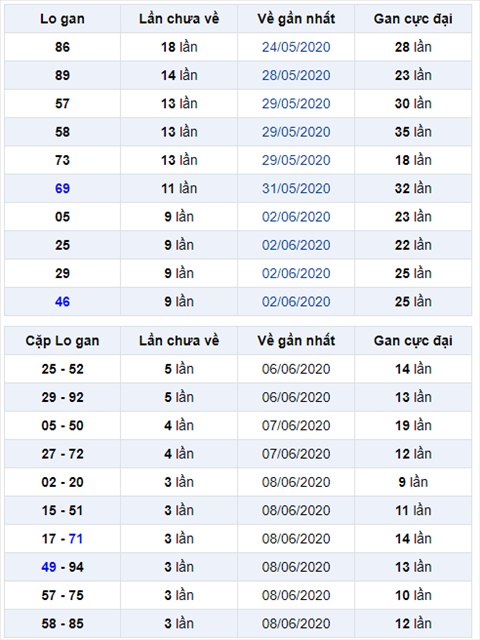Screen dimensions: 480x640
Task: Click the 06/06/2020 date for pair 29 - 92
Action: pyautogui.click(x=296, y=397)
